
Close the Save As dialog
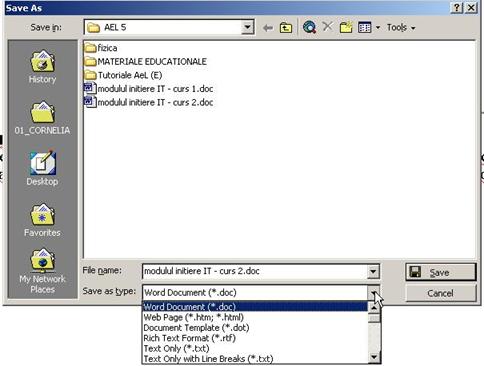pyautogui.click(x=471, y=8)
